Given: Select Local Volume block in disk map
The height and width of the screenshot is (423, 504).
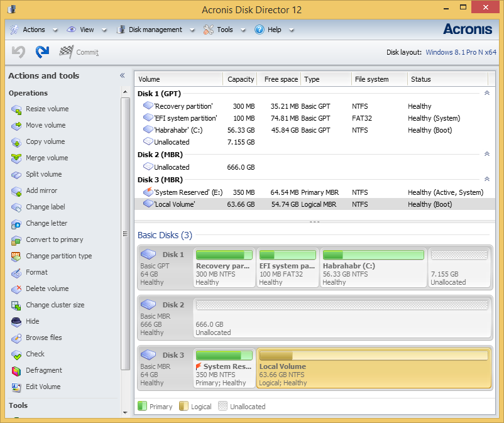Looking at the screenshot, I should click(374, 368).
